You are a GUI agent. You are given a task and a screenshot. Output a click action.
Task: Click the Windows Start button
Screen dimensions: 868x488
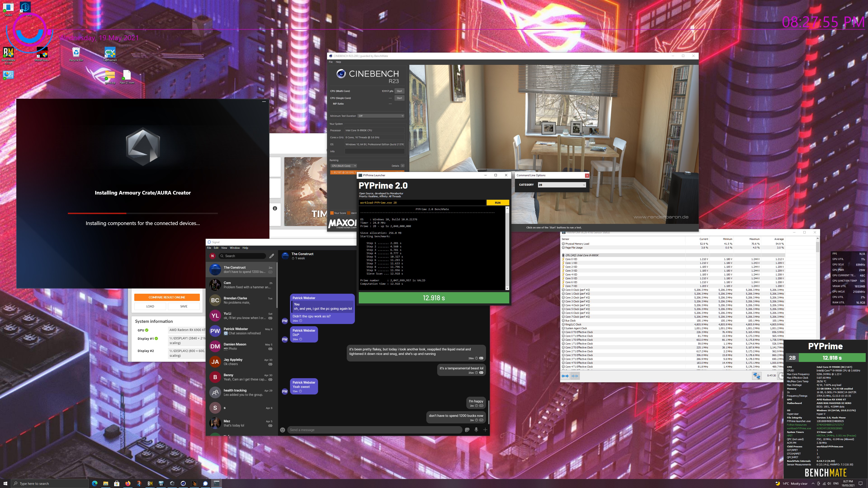5,483
